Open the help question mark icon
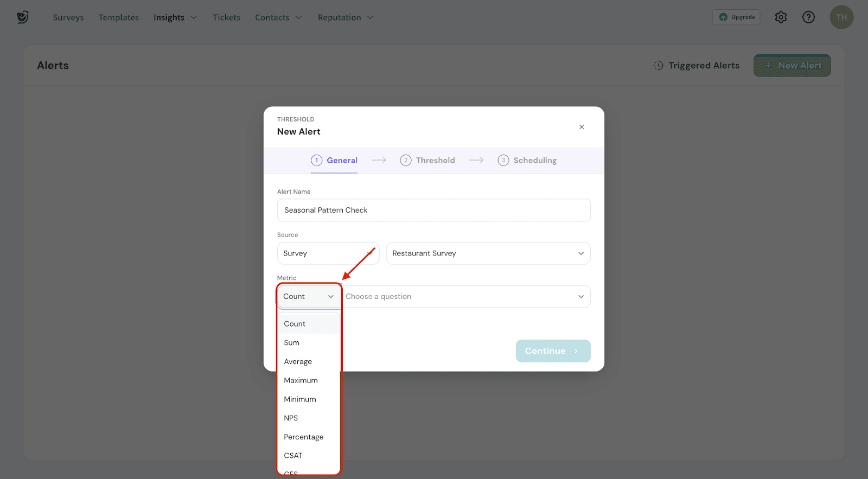This screenshot has width=868, height=479. 808,17
